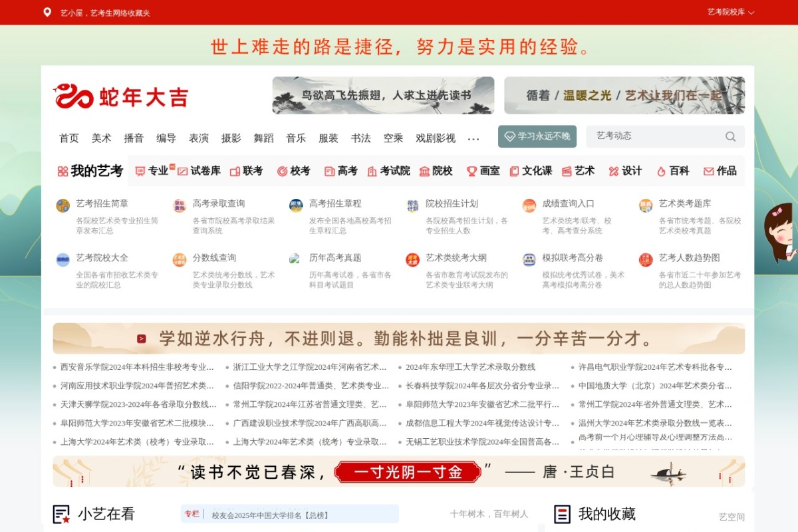This screenshot has width=798, height=532.
Task: Select the 画室 tab
Action: 483,171
